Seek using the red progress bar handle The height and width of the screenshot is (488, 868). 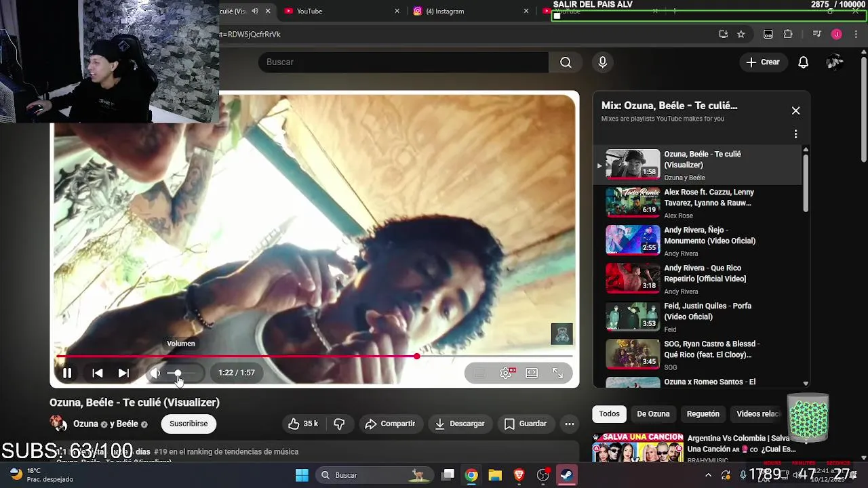[x=416, y=356]
